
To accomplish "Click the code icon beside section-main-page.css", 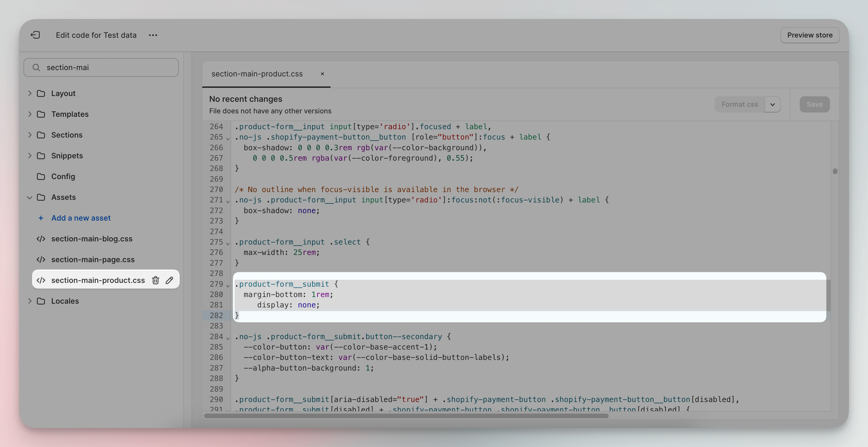I will [x=41, y=260].
